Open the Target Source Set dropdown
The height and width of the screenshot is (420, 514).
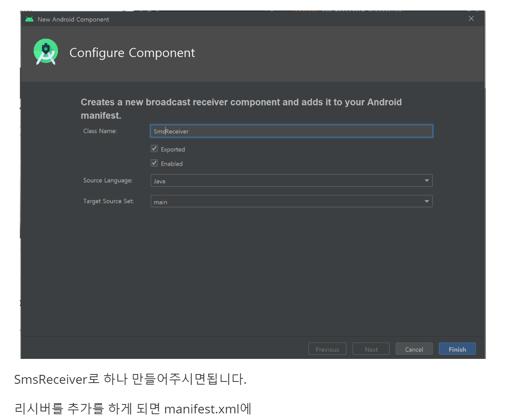[291, 201]
